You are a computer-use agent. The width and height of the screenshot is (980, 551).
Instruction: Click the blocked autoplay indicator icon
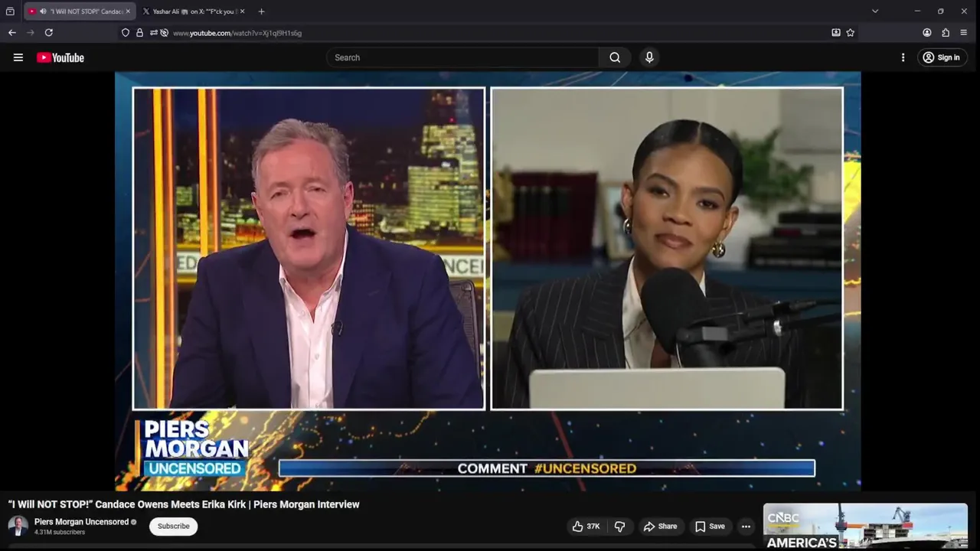(x=164, y=33)
